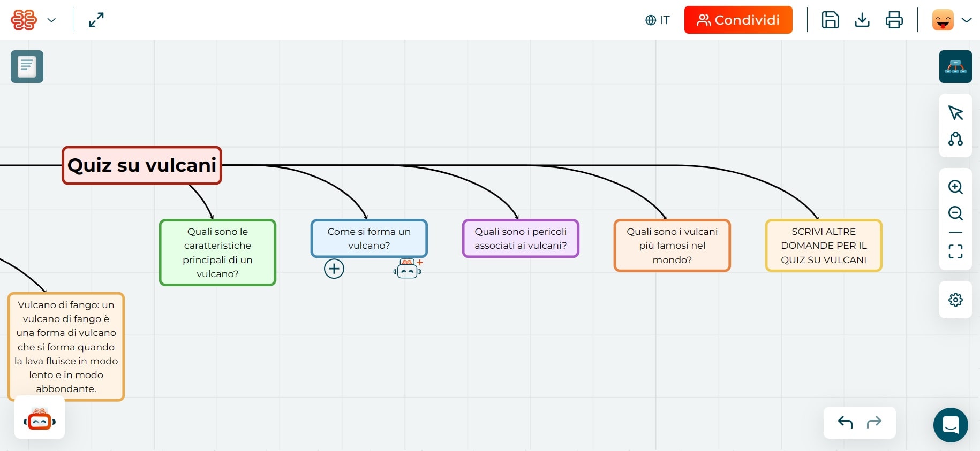Select the pointer cursor tool
980x451 pixels.
click(955, 113)
